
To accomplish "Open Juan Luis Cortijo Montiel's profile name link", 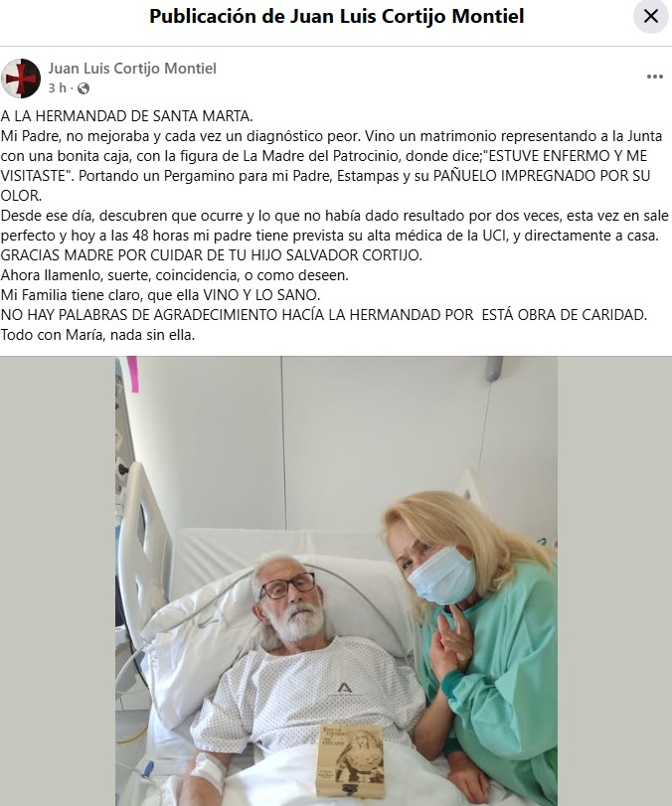I will tap(132, 69).
